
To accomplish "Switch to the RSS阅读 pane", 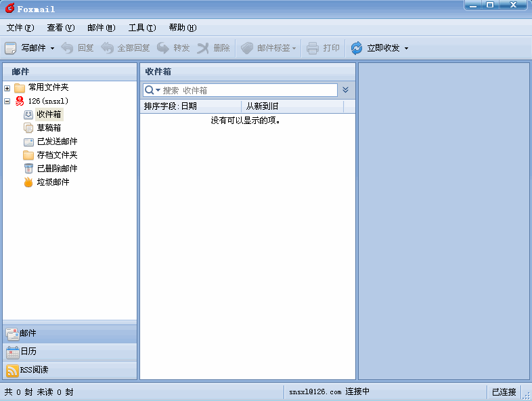I will click(x=70, y=370).
